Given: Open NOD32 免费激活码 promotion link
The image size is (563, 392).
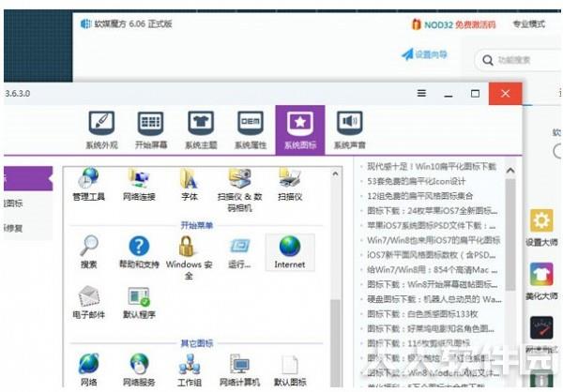Looking at the screenshot, I should point(454,24).
